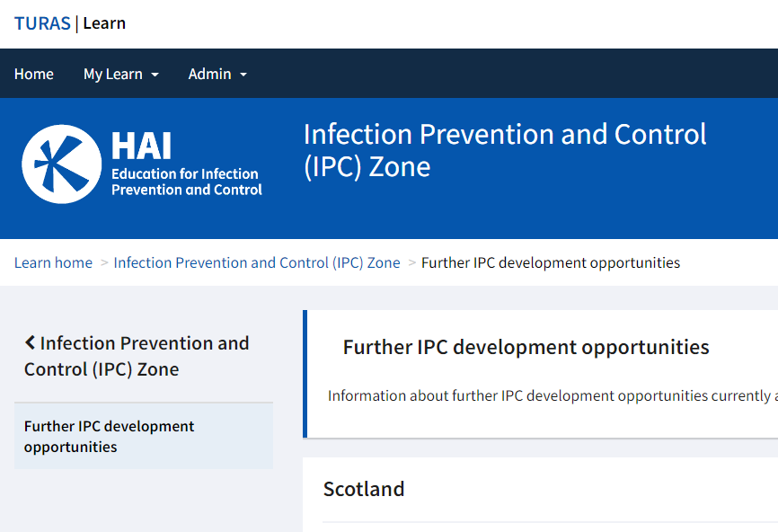Open the Admin dropdown menu
Image resolution: width=778 pixels, height=532 pixels.
click(217, 74)
